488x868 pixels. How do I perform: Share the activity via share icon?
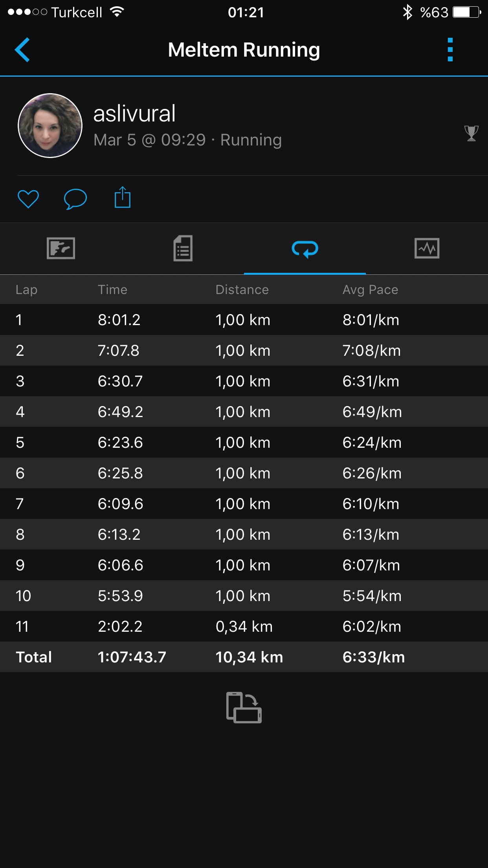click(122, 197)
